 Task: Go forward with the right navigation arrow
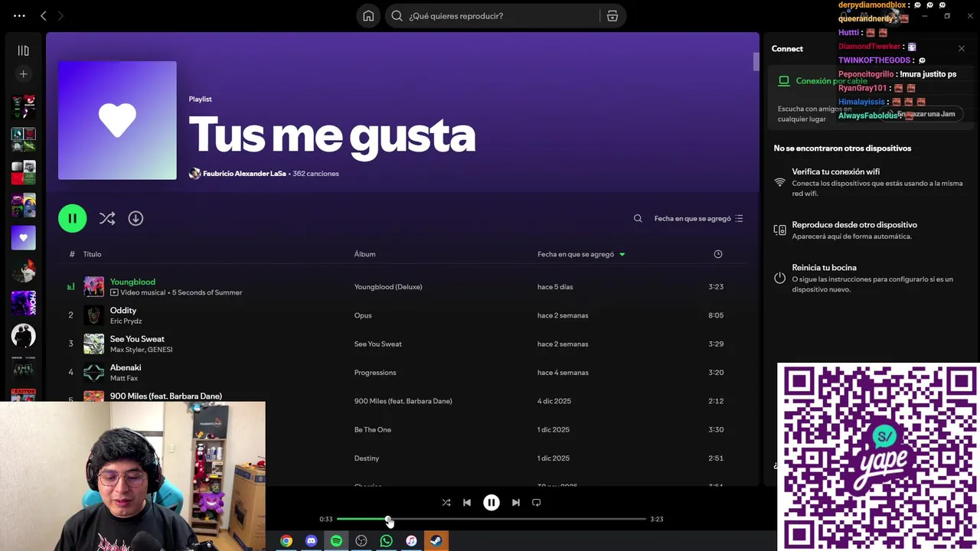click(x=60, y=16)
